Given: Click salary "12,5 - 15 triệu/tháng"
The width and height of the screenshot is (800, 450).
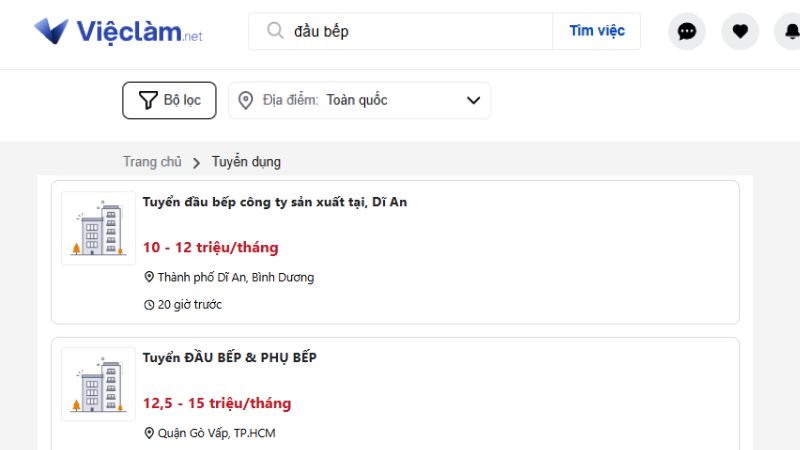Looking at the screenshot, I should tap(217, 403).
